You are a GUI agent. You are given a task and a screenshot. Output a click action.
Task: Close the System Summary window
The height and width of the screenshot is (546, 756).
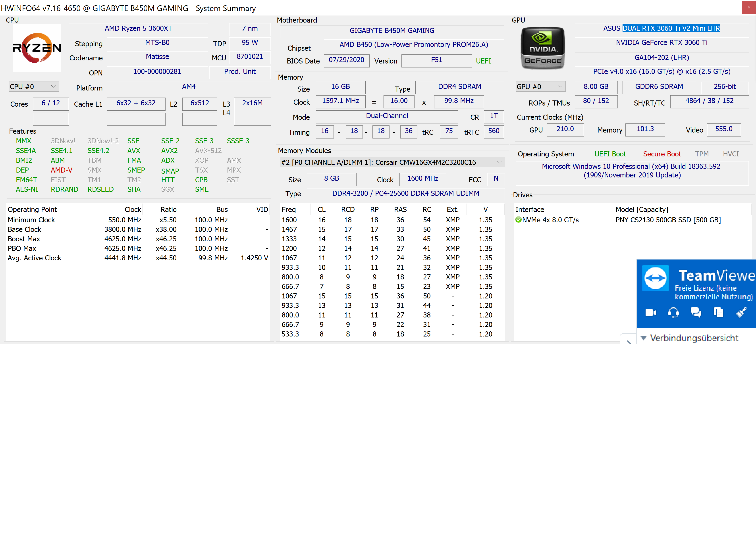coord(749,7)
